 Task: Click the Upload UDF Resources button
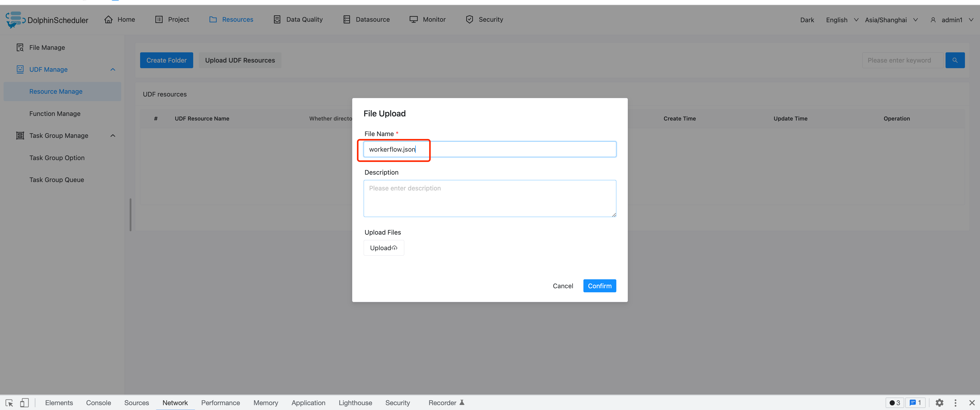pos(240,60)
